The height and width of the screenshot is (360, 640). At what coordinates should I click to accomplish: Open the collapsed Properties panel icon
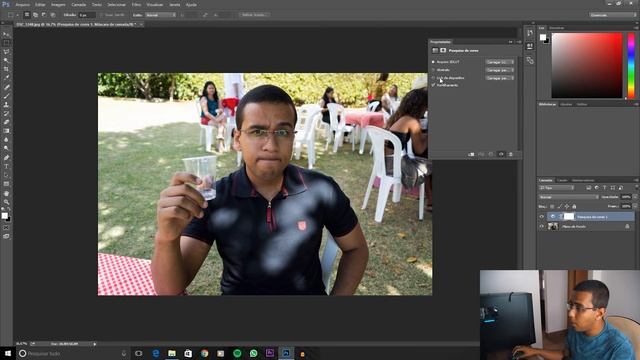(x=530, y=46)
